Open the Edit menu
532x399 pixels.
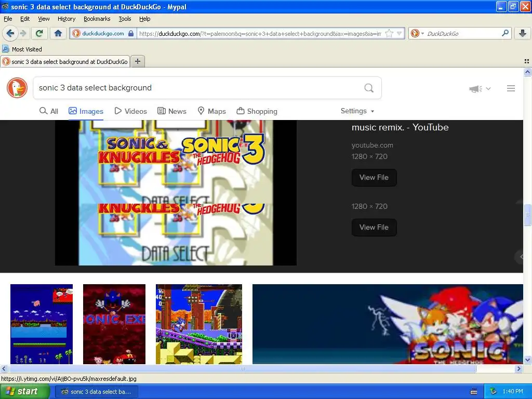[25, 19]
